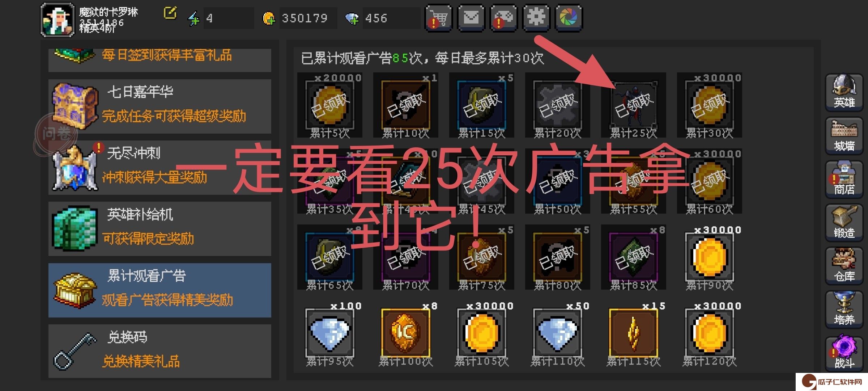Select 七日嘉年华 event tab
This screenshot has width=868, height=391.
[x=160, y=106]
